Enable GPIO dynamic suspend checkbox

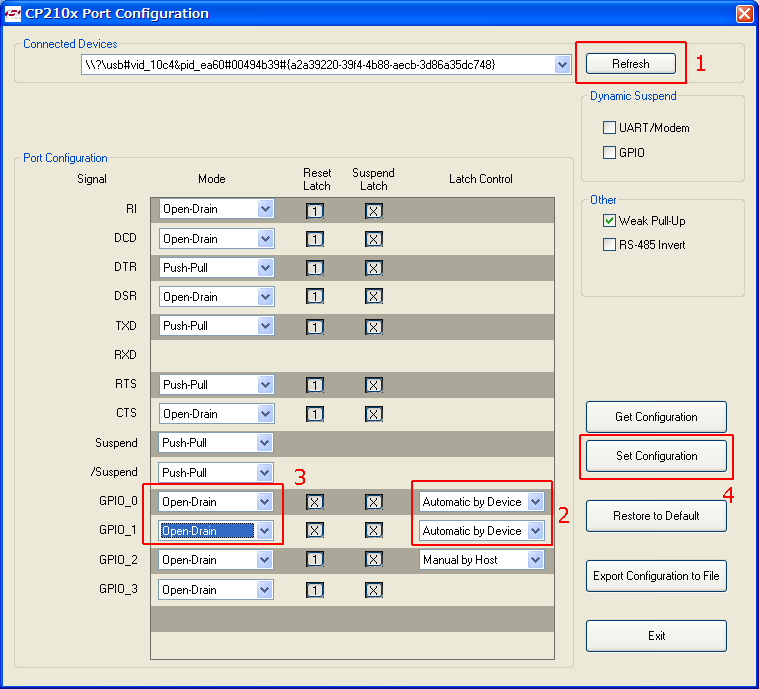(609, 152)
